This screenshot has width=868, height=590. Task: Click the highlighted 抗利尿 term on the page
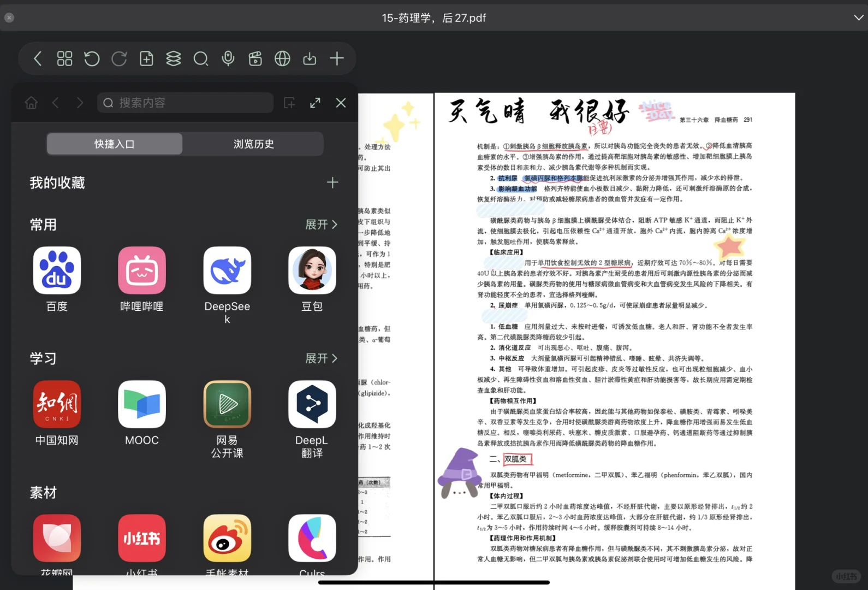(507, 178)
